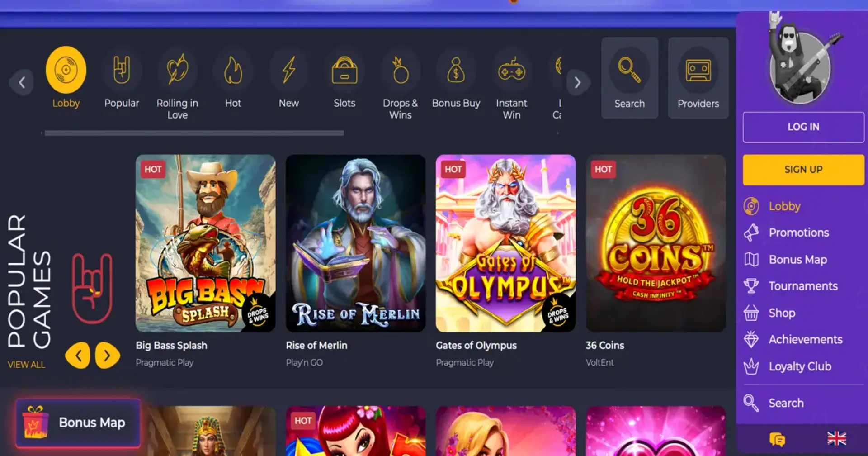The height and width of the screenshot is (456, 868).
Task: Click HOT badge on 36 Coins
Action: [x=603, y=170]
